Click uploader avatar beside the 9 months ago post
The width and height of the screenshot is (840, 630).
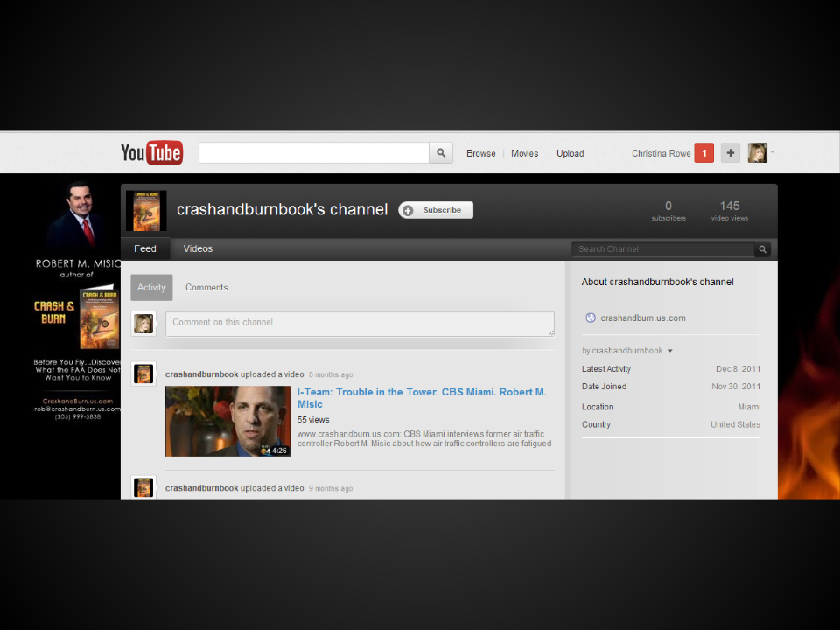(143, 487)
